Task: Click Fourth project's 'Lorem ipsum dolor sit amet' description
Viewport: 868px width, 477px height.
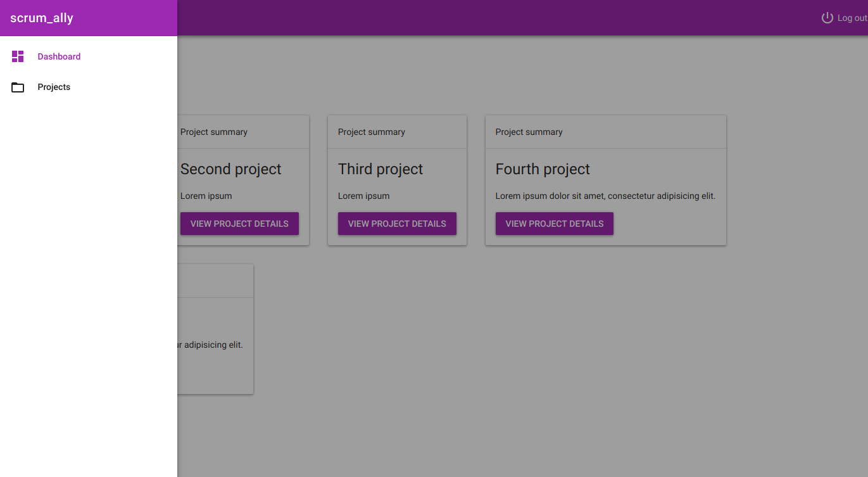Action: [605, 196]
